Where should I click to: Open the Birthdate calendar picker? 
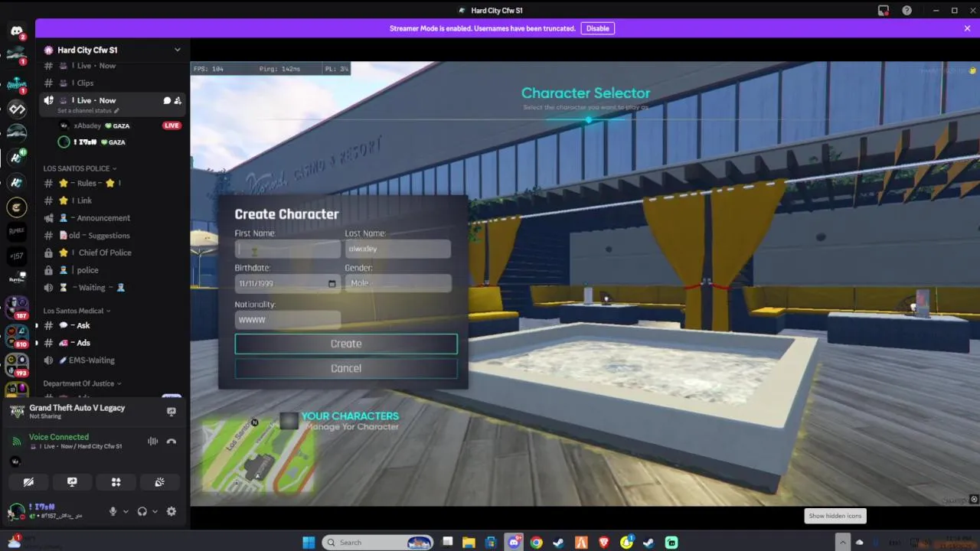(332, 283)
